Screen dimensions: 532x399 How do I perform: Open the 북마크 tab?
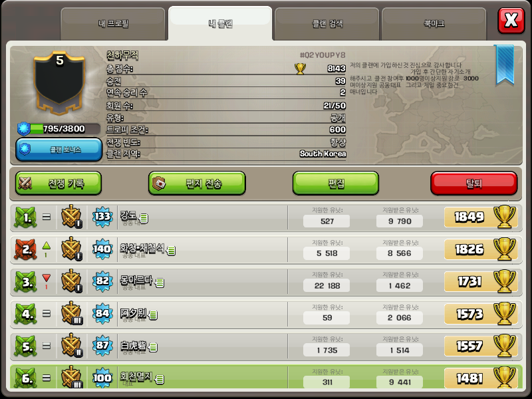pyautogui.click(x=434, y=24)
